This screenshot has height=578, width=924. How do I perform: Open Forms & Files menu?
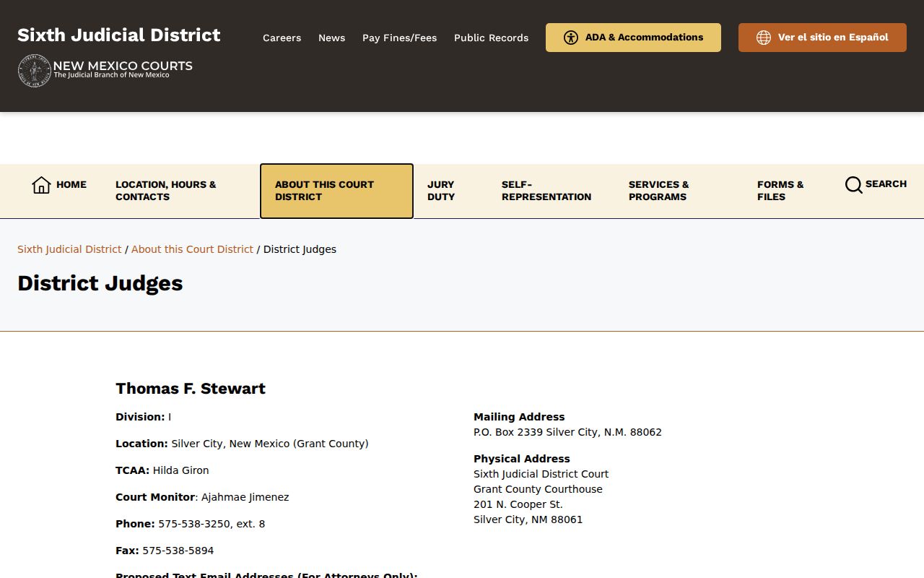780,191
